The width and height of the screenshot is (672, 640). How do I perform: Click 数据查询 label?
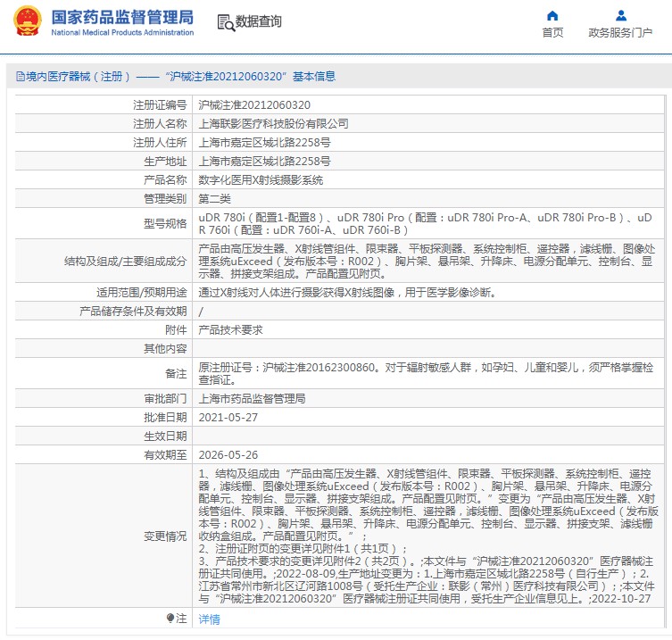tap(259, 21)
